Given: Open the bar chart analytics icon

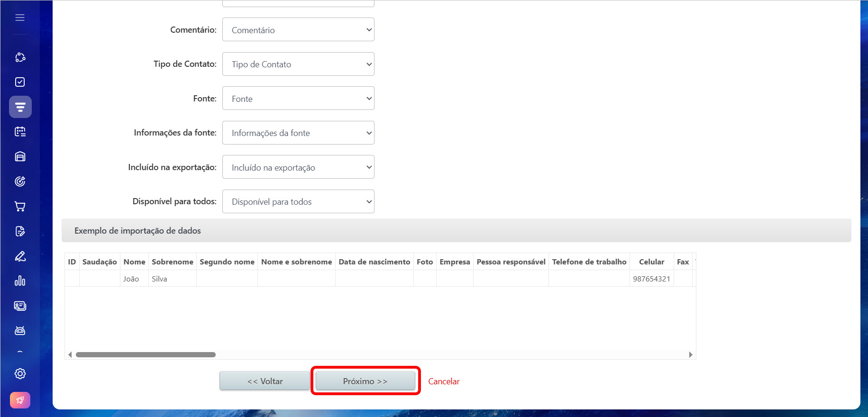Looking at the screenshot, I should pyautogui.click(x=20, y=281).
